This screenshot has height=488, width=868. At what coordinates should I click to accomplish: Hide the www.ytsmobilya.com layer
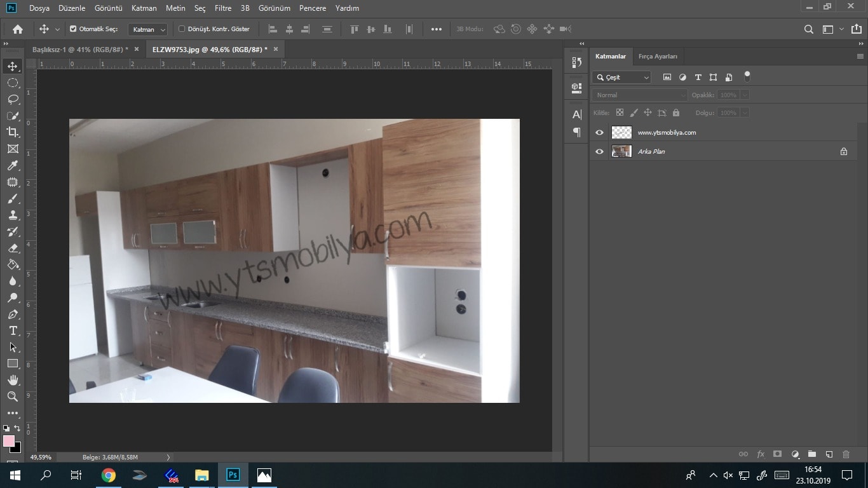click(x=599, y=132)
